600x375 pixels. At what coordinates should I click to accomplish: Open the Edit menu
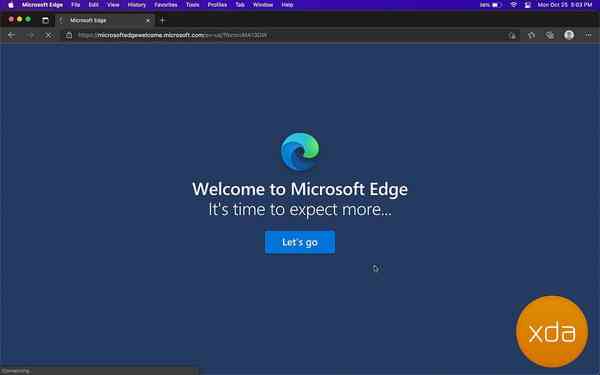(x=93, y=5)
